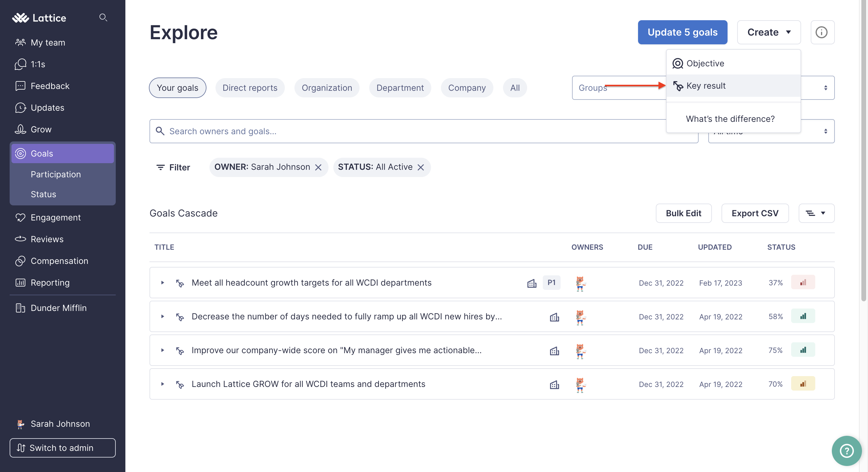Click key result icon on Improve our company-wide row
Viewport: 868px width, 472px height.
coord(180,351)
